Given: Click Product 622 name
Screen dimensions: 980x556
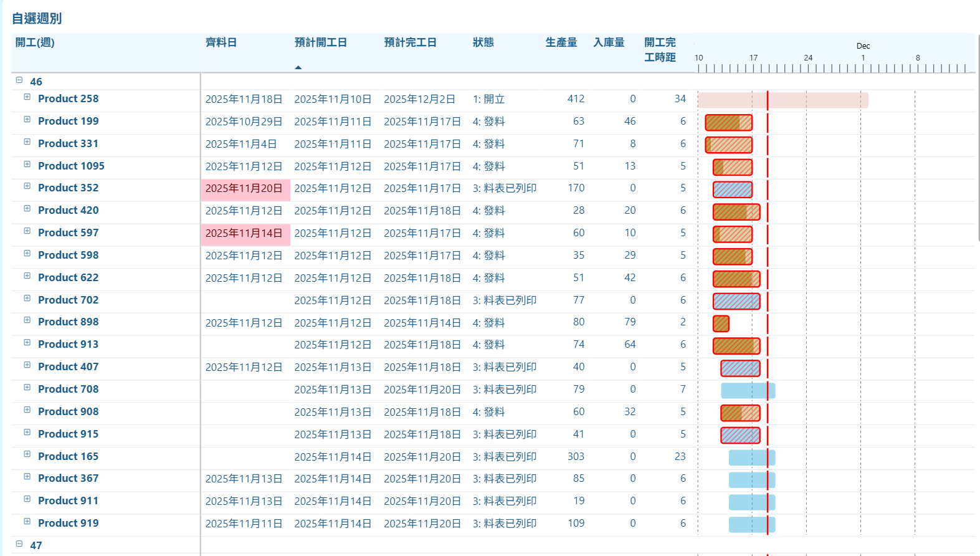Looking at the screenshot, I should (68, 277).
